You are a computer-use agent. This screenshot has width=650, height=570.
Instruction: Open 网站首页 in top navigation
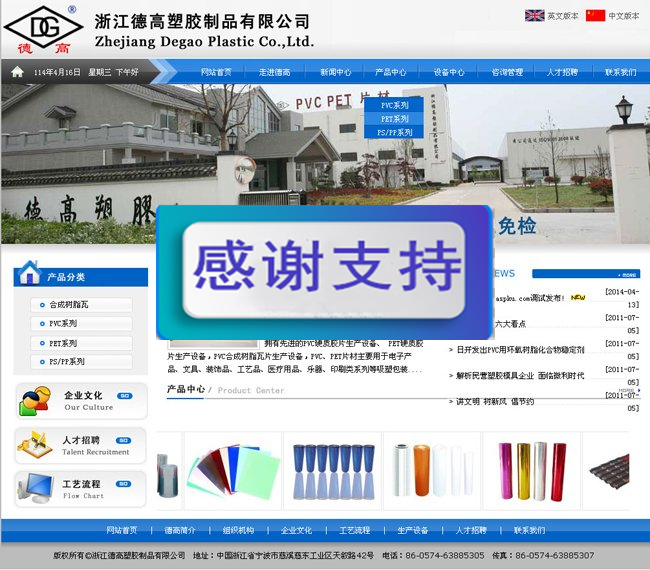216,72
